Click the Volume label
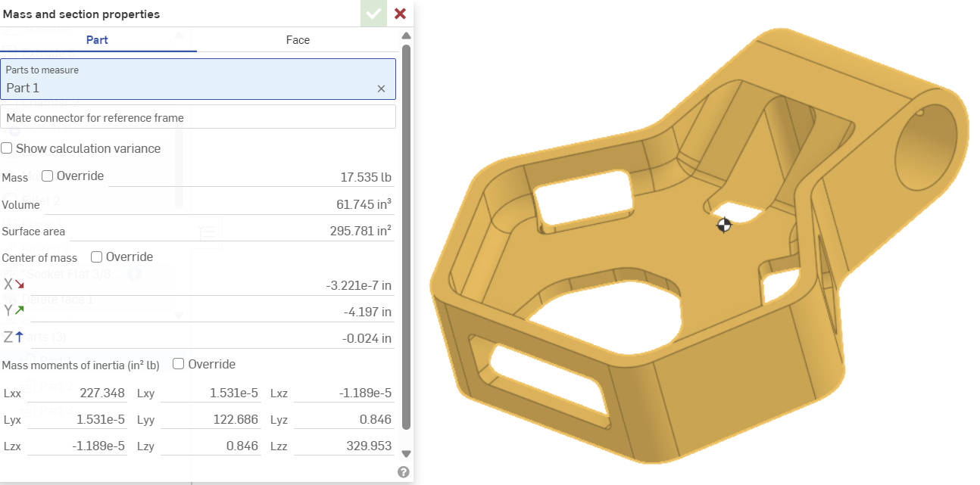The height and width of the screenshot is (485, 980). (x=20, y=204)
